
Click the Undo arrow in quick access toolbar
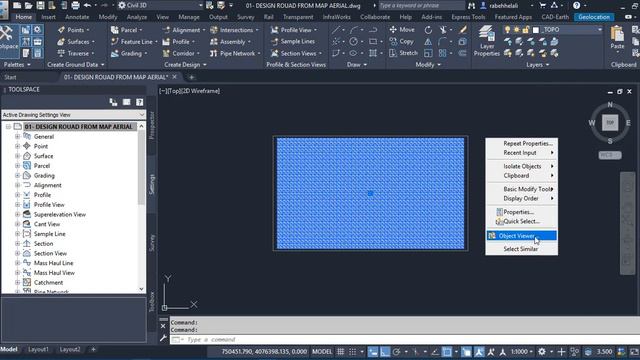[87, 5]
